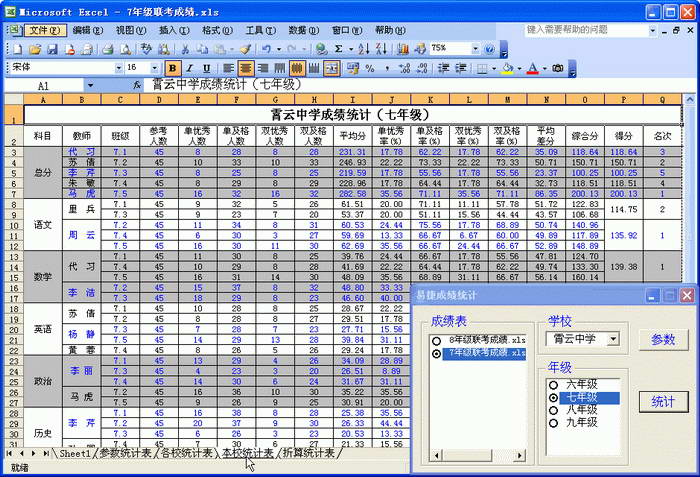Click the Italic formatting button

coord(189,68)
